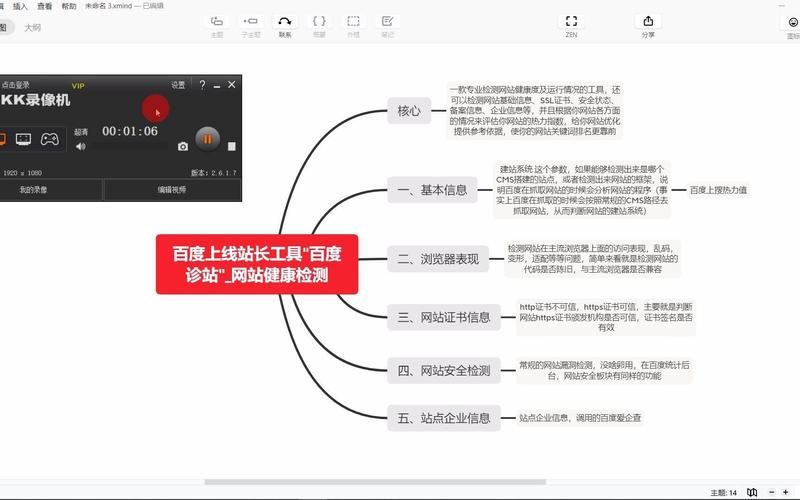This screenshot has height=500, width=800.
Task: Select the 三、网站证书信息 topic node
Action: 444,317
